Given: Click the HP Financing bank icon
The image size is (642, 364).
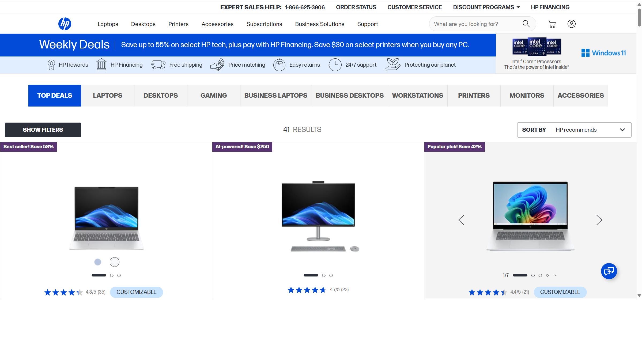Looking at the screenshot, I should click(x=101, y=65).
